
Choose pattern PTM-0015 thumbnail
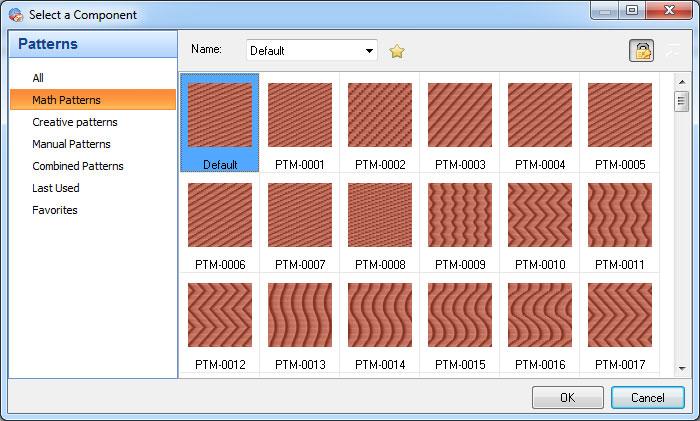click(460, 315)
